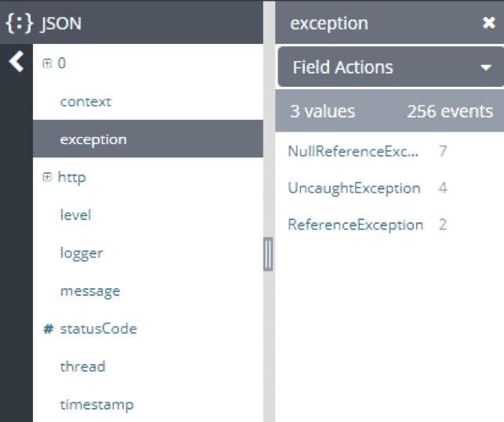Click the hash icon beside statusCode

coord(48,329)
